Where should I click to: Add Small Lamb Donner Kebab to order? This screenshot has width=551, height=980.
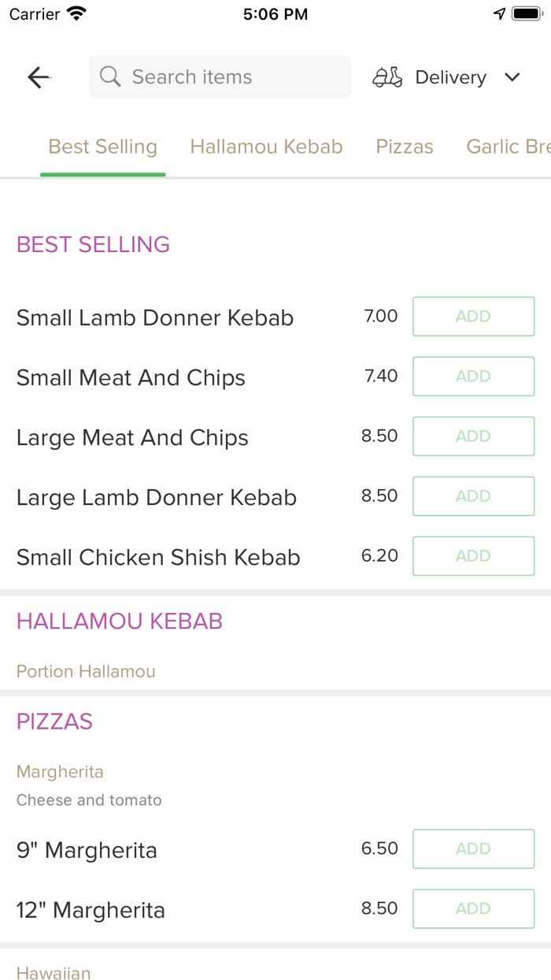coord(473,316)
